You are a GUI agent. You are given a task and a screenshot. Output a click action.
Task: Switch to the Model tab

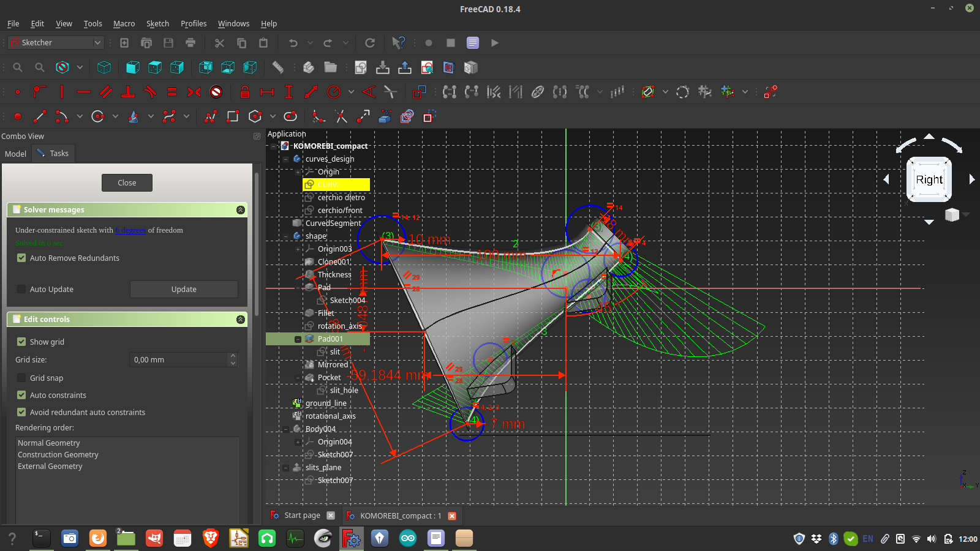pyautogui.click(x=15, y=154)
